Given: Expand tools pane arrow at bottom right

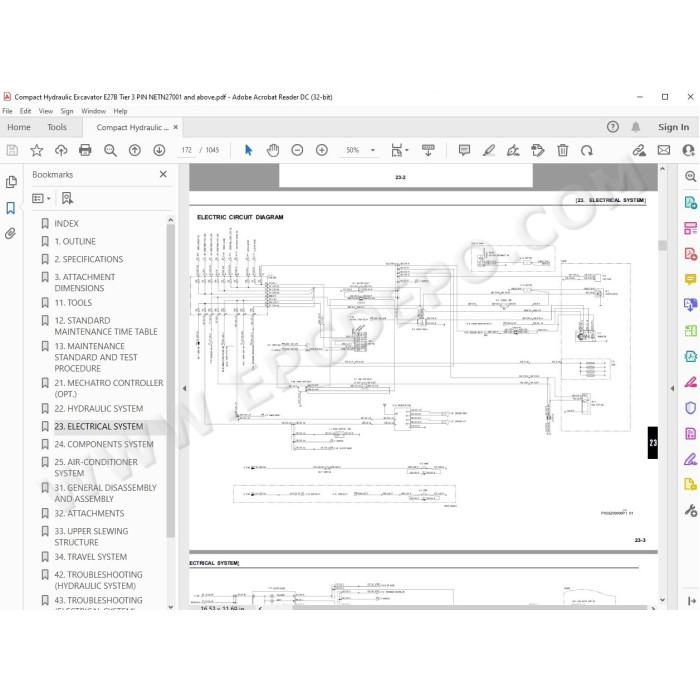Looking at the screenshot, I should tap(692, 601).
